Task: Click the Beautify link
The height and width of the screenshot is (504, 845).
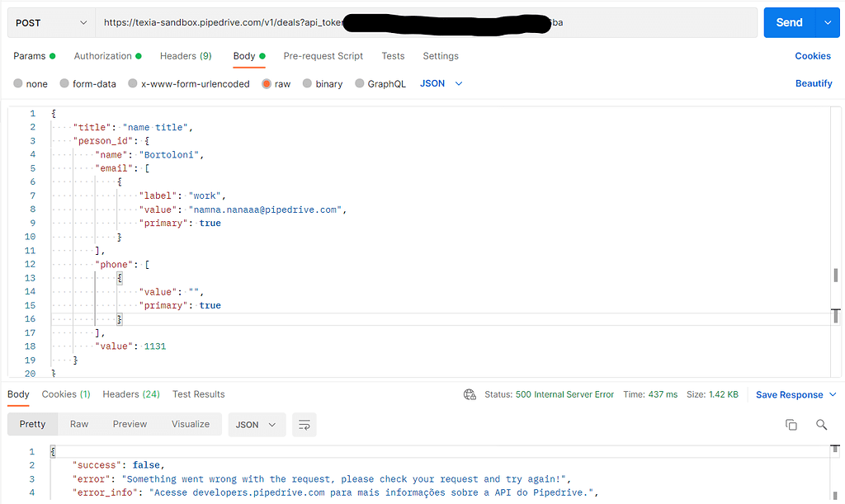Action: [814, 83]
